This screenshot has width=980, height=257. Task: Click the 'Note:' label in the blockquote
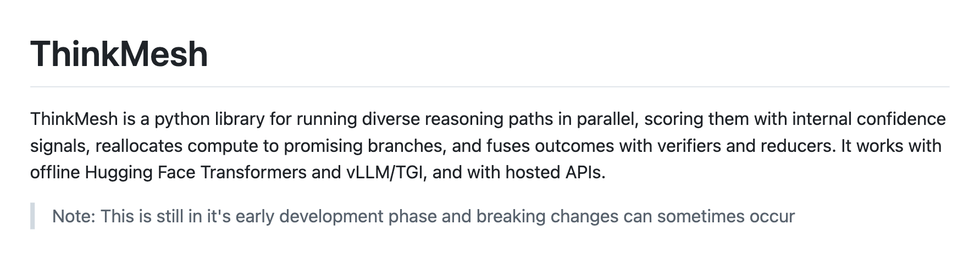[74, 216]
